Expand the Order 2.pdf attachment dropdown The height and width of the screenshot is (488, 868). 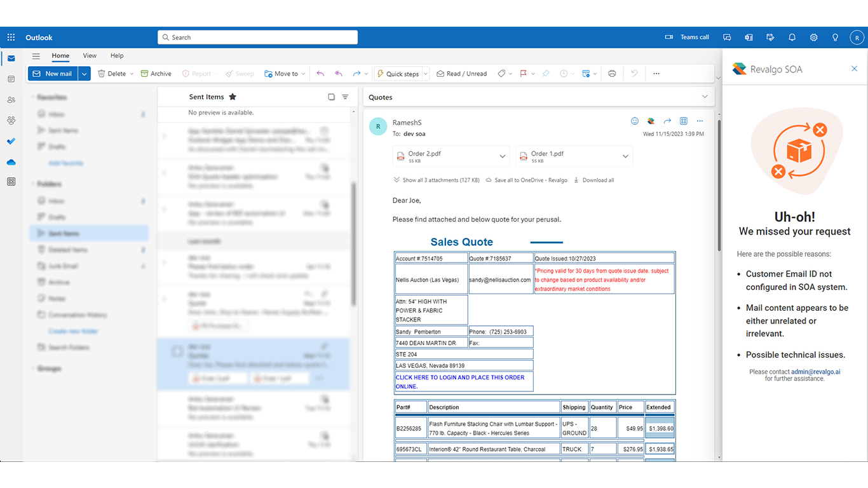(503, 156)
